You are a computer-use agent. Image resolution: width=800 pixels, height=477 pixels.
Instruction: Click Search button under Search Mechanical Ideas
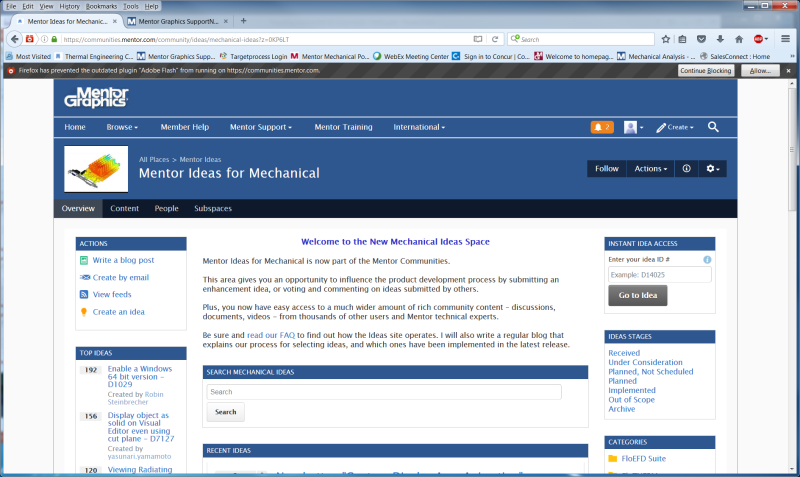[x=226, y=412]
